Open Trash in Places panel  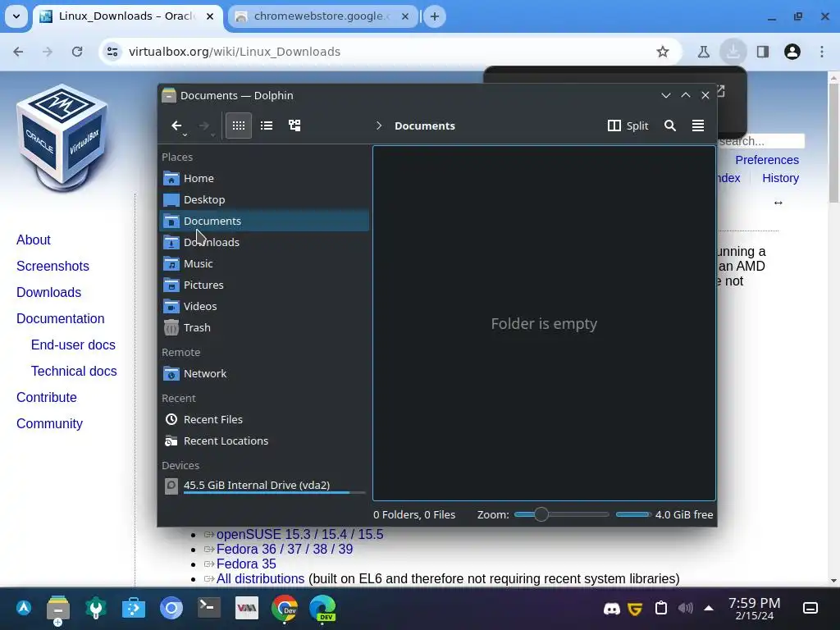coord(263,328)
